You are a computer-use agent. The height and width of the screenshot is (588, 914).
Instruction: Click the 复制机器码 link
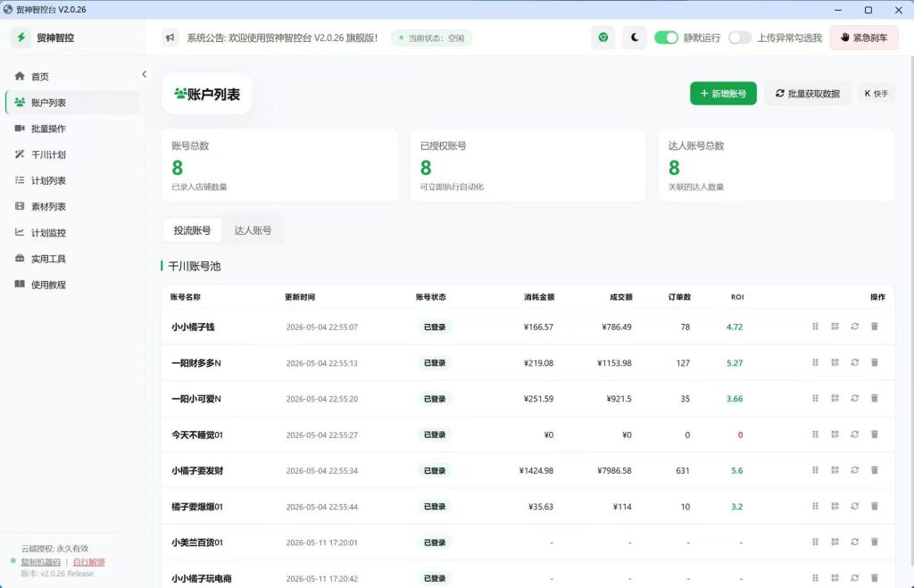coord(41,562)
